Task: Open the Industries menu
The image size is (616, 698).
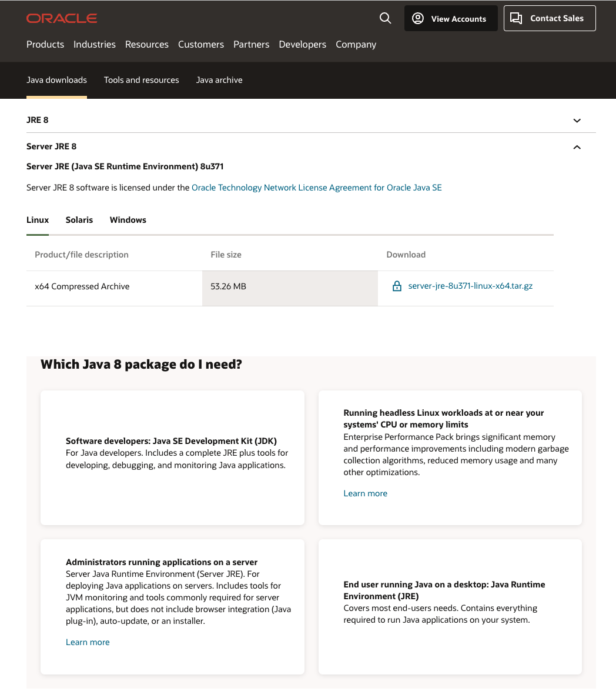Action: pyautogui.click(x=95, y=45)
